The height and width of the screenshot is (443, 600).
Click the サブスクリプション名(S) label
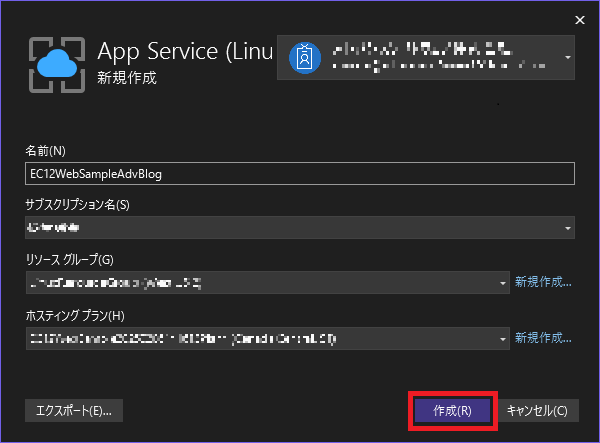tap(77, 205)
